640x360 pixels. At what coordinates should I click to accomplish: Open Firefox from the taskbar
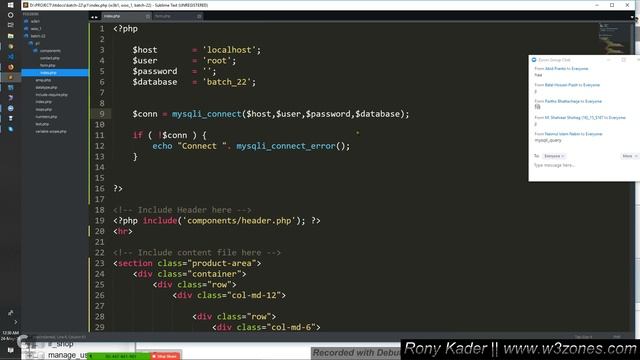(10, 67)
